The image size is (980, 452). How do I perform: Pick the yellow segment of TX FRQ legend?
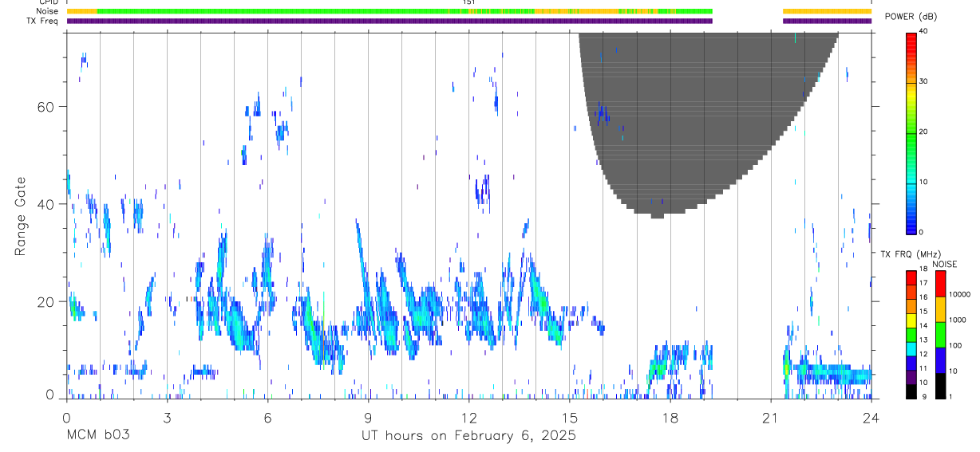911,320
